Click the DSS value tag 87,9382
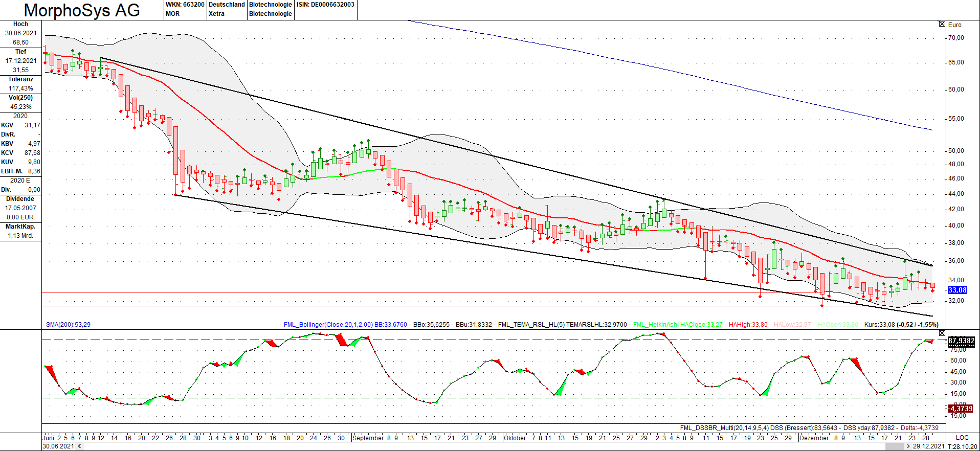 click(x=961, y=341)
